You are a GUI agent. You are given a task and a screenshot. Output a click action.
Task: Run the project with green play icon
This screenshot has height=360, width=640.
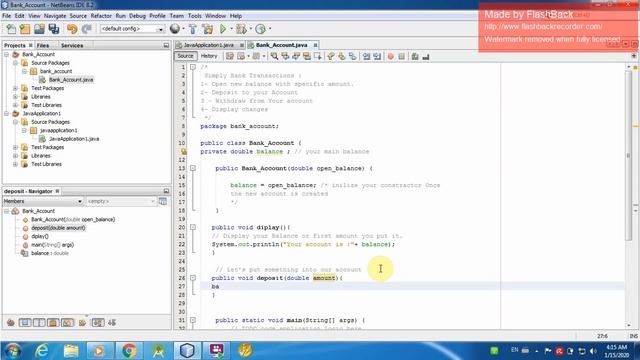pos(223,29)
